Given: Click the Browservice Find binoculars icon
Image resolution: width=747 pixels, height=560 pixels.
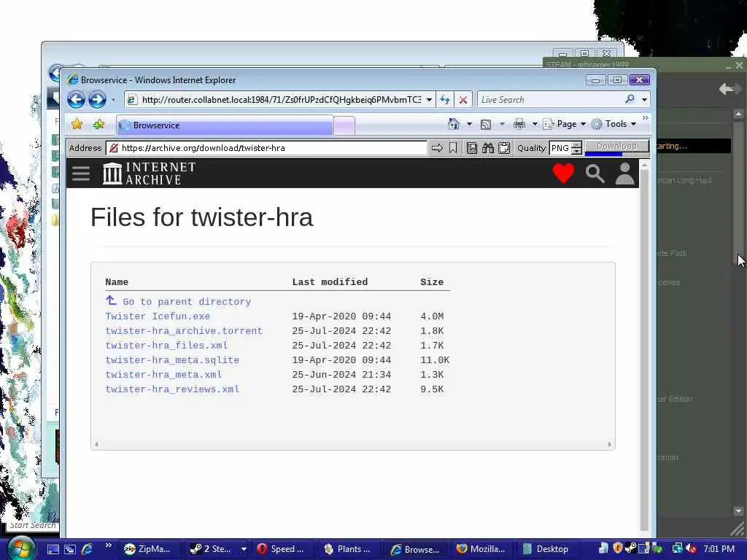Looking at the screenshot, I should point(488,148).
